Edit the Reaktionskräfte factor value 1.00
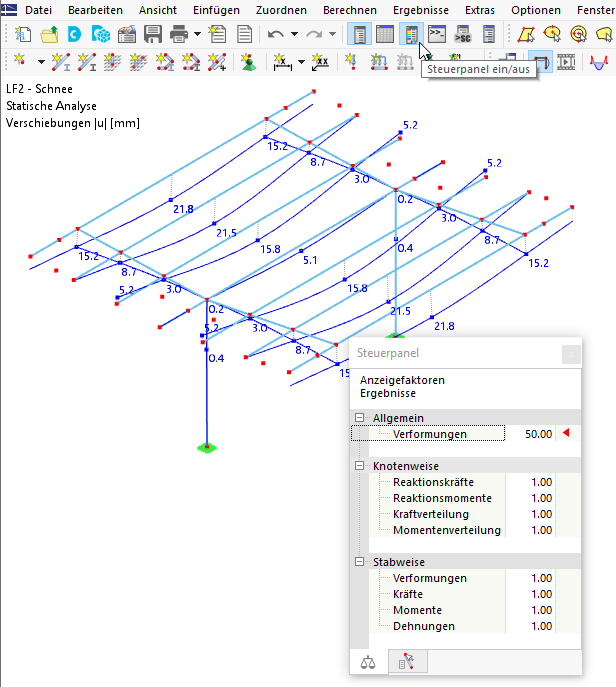The width and height of the screenshot is (616, 687). click(x=531, y=482)
